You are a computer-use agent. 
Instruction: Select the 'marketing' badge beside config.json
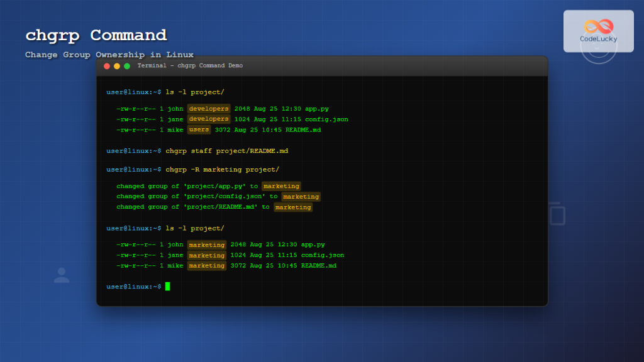tap(207, 255)
